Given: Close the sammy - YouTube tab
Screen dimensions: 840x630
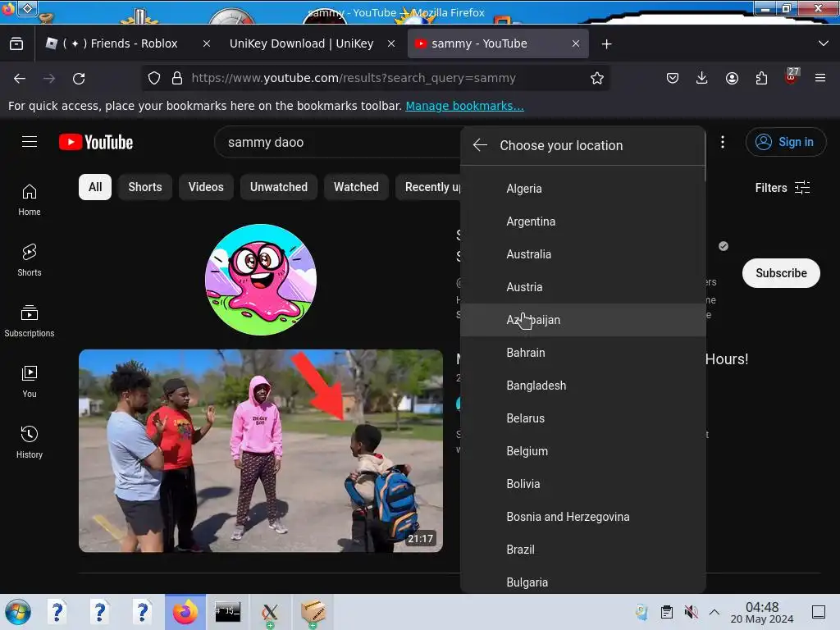Looking at the screenshot, I should click(576, 44).
